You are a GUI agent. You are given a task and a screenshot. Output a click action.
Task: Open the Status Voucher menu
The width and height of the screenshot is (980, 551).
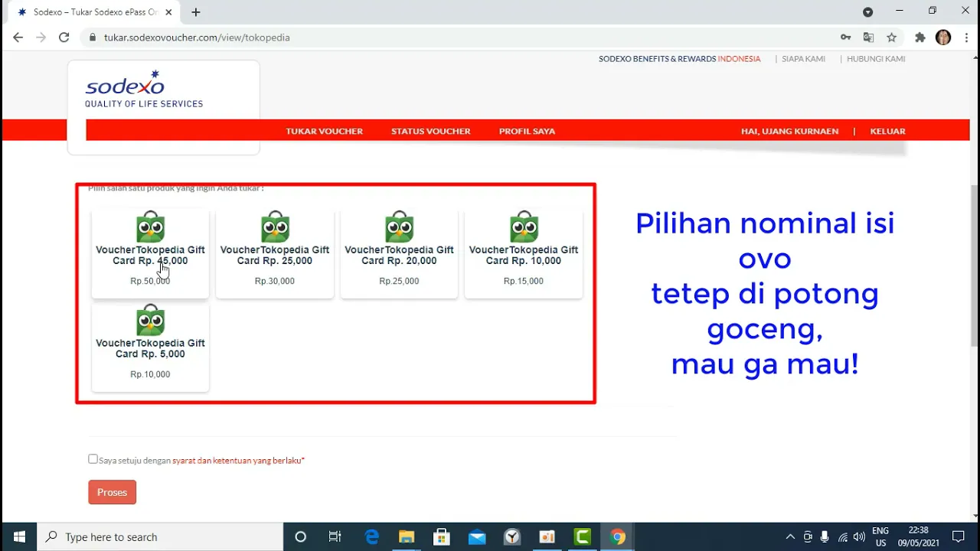click(x=431, y=131)
